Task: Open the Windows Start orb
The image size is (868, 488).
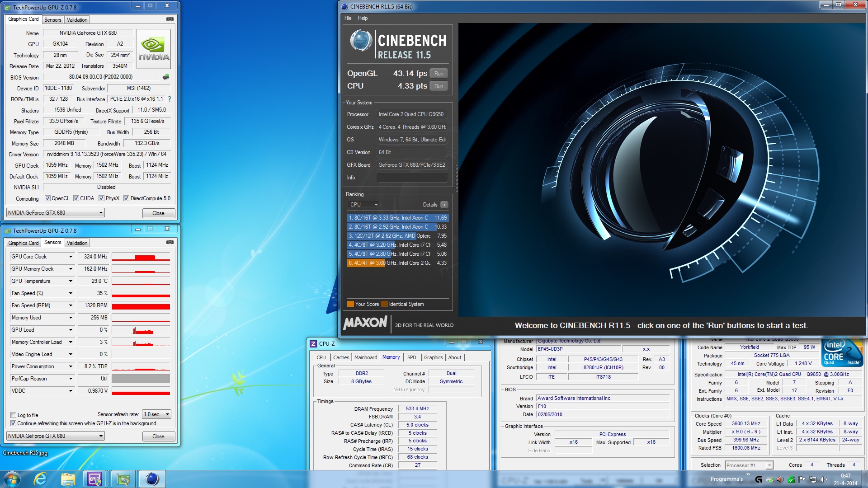Action: click(12, 479)
